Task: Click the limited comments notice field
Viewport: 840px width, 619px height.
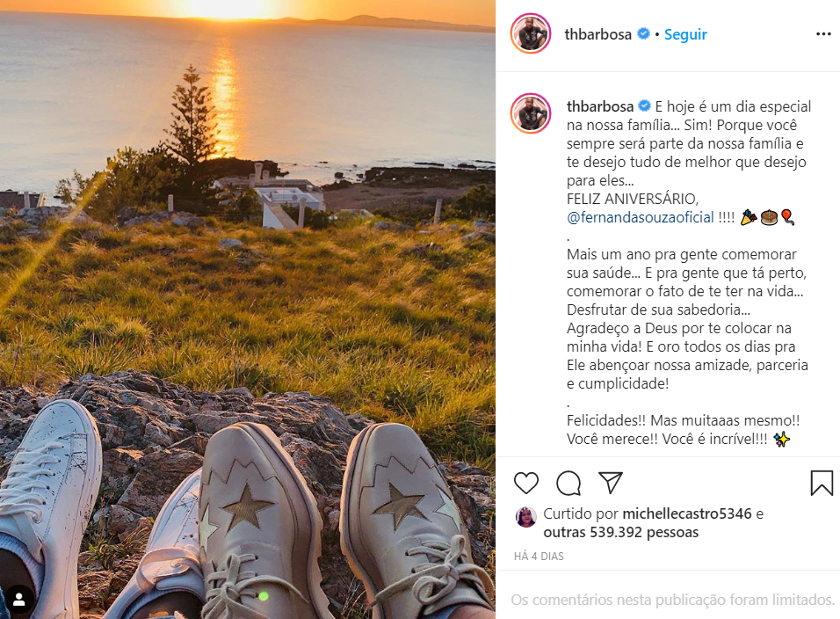Action: coord(672,600)
